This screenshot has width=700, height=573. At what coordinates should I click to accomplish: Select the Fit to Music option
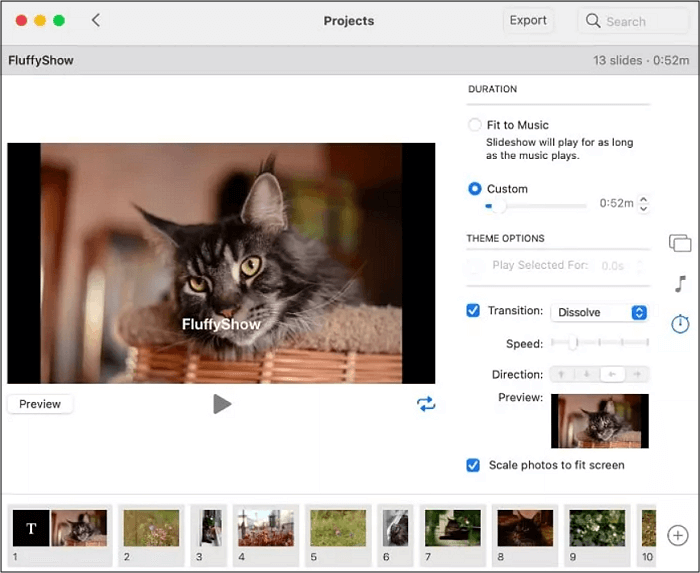click(475, 125)
